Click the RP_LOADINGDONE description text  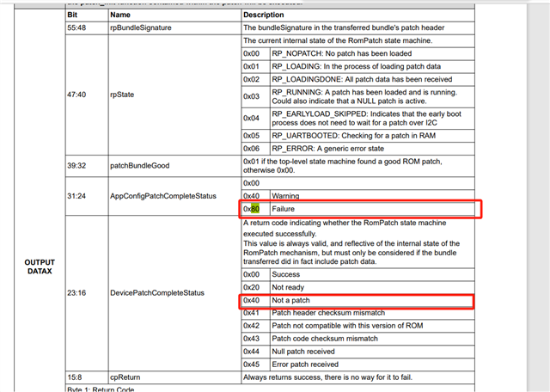point(362,79)
